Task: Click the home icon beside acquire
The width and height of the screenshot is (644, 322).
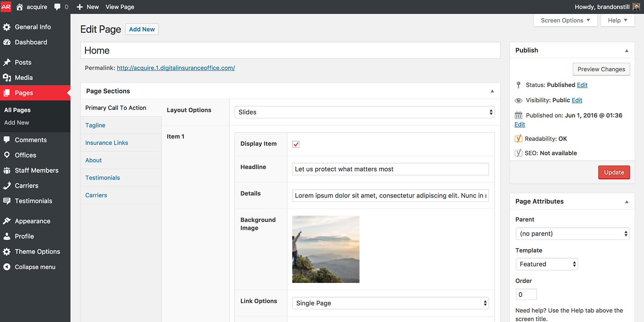Action: 19,7
